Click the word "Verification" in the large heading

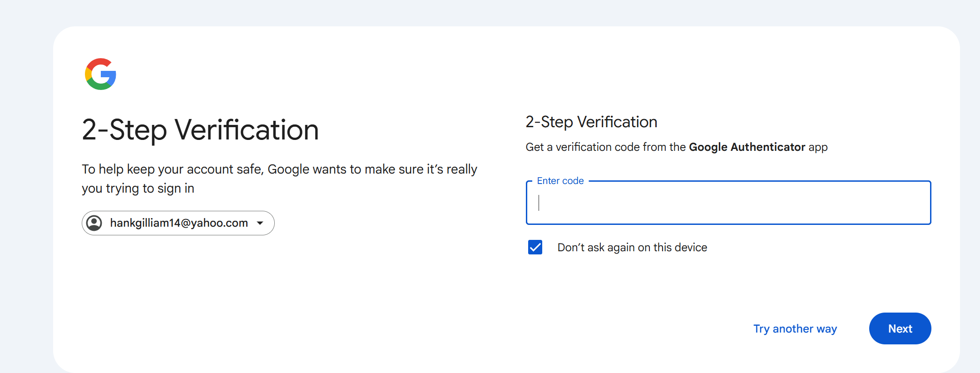[x=247, y=130]
